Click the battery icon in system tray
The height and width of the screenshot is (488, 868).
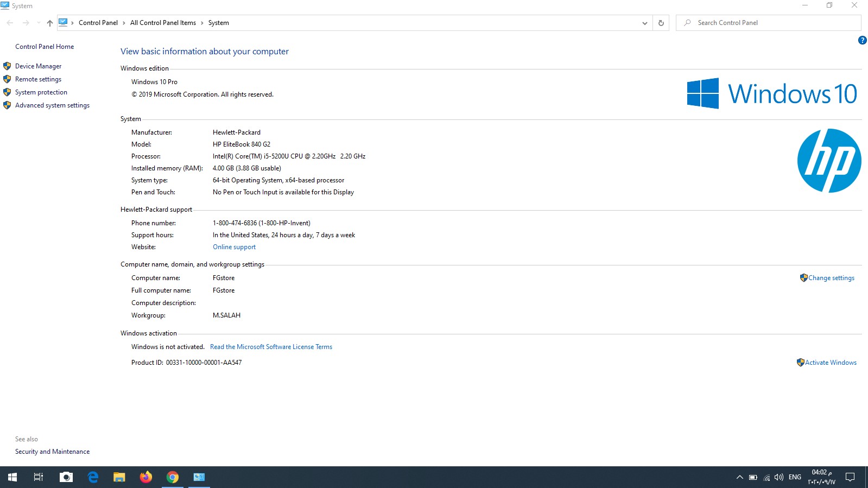pyautogui.click(x=753, y=478)
